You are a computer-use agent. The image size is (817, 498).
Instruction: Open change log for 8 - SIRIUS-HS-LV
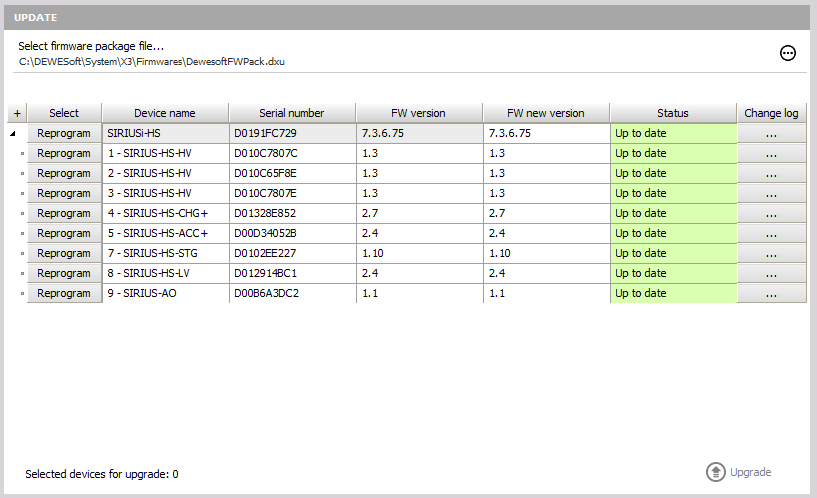(771, 273)
